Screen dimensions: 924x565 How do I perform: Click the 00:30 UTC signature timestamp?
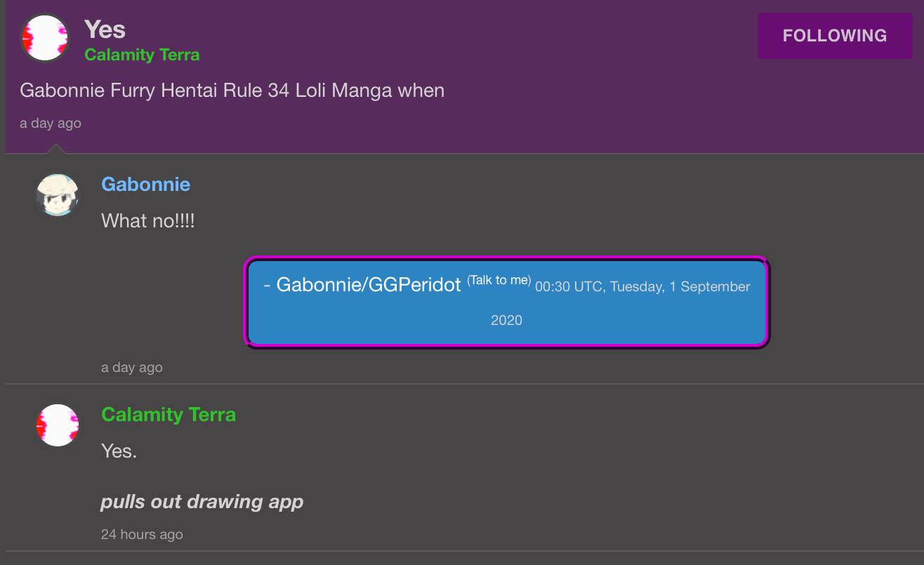pyautogui.click(x=642, y=286)
